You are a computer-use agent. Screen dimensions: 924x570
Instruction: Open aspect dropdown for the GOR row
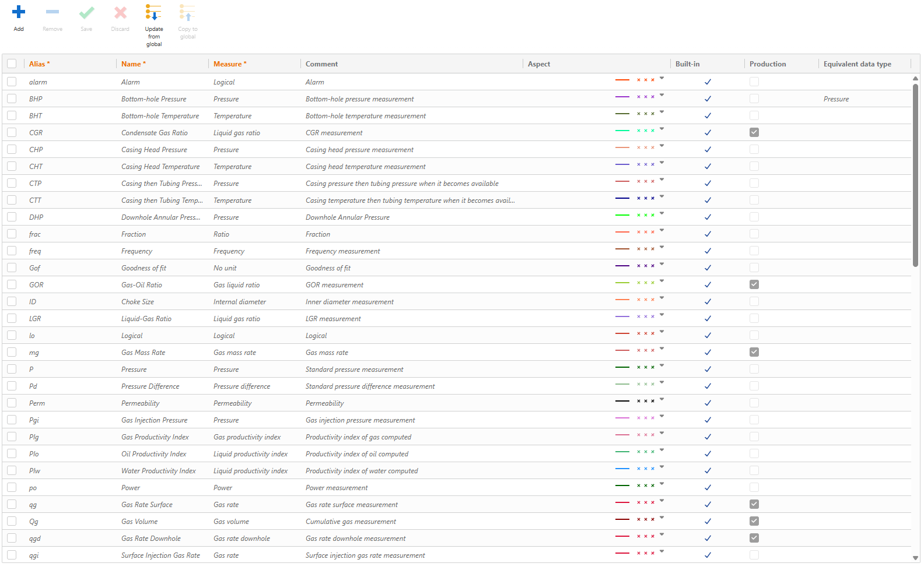661,281
